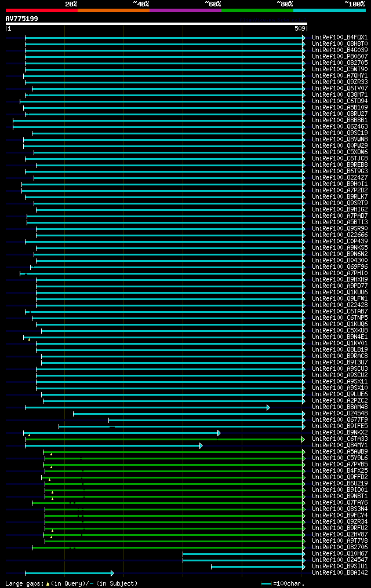
Task: Open UniRef100_Q7FAY6 hit name
Action: point(340,503)
